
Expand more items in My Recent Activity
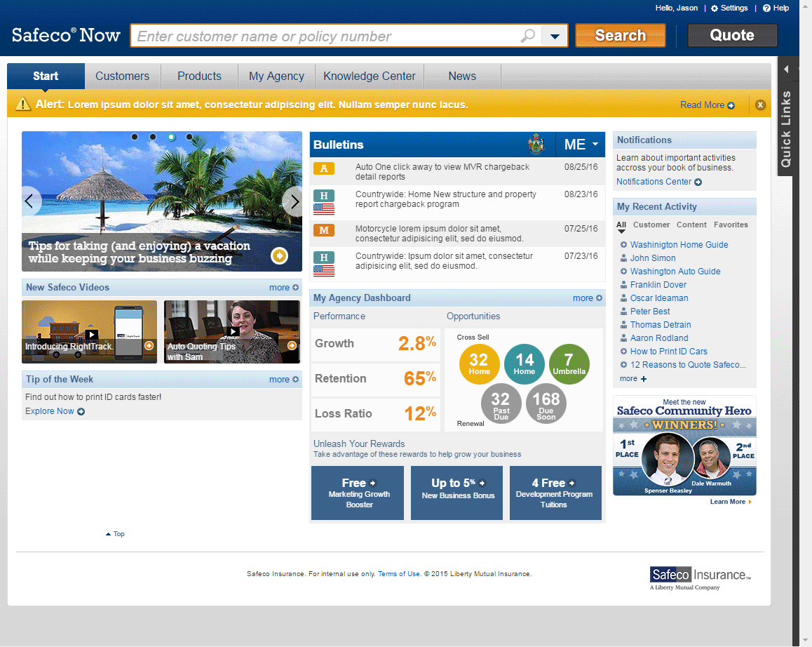click(632, 379)
